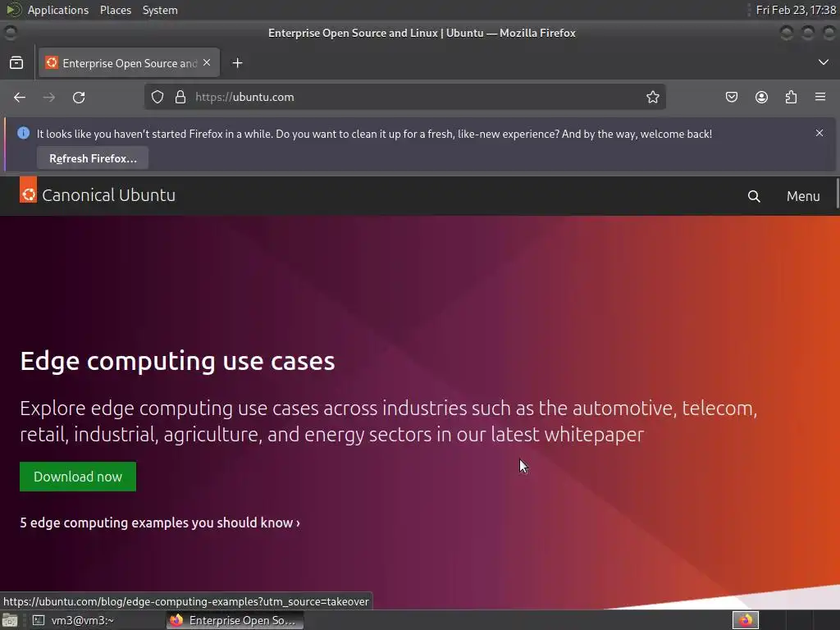
Task: Open window menu button in title bar
Action: 10,33
